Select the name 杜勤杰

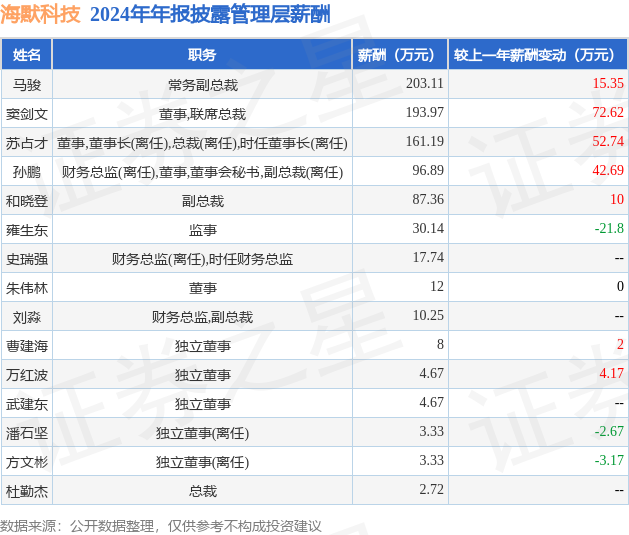[27, 491]
